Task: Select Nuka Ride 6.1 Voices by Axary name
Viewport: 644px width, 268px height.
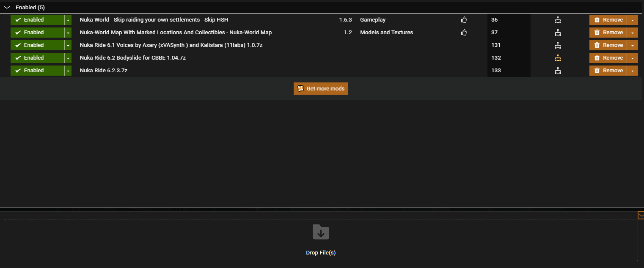Action: (x=171, y=45)
